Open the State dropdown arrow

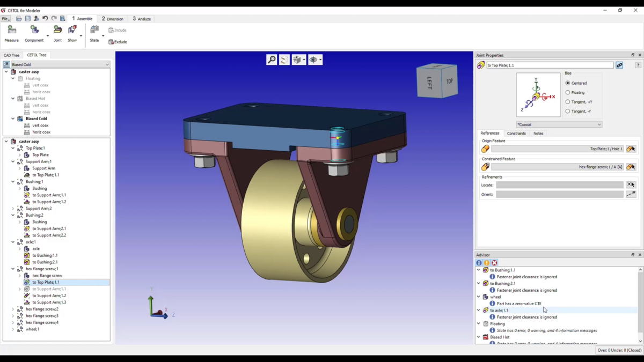(x=103, y=36)
